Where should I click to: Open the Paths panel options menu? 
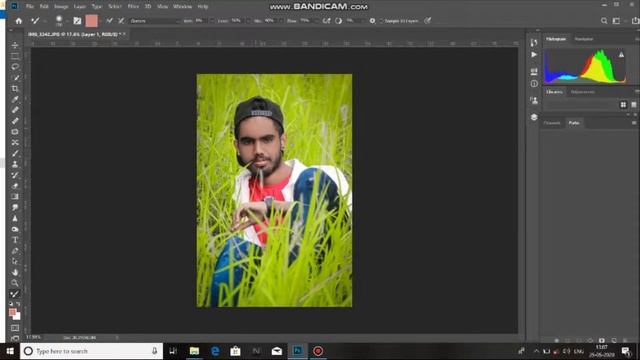[x=634, y=123]
